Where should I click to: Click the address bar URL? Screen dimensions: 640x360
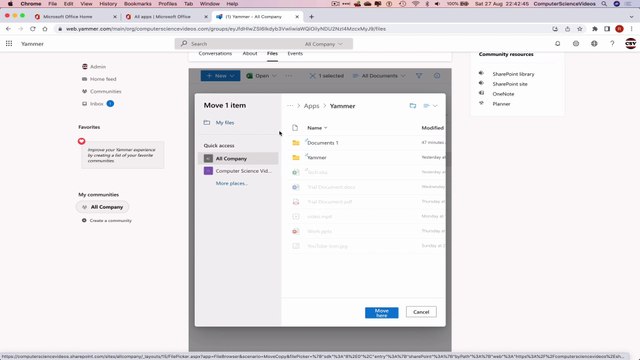[226, 29]
